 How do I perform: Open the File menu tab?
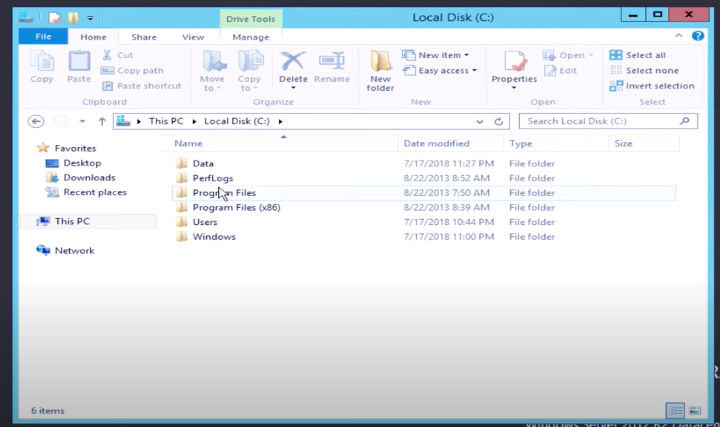point(43,37)
